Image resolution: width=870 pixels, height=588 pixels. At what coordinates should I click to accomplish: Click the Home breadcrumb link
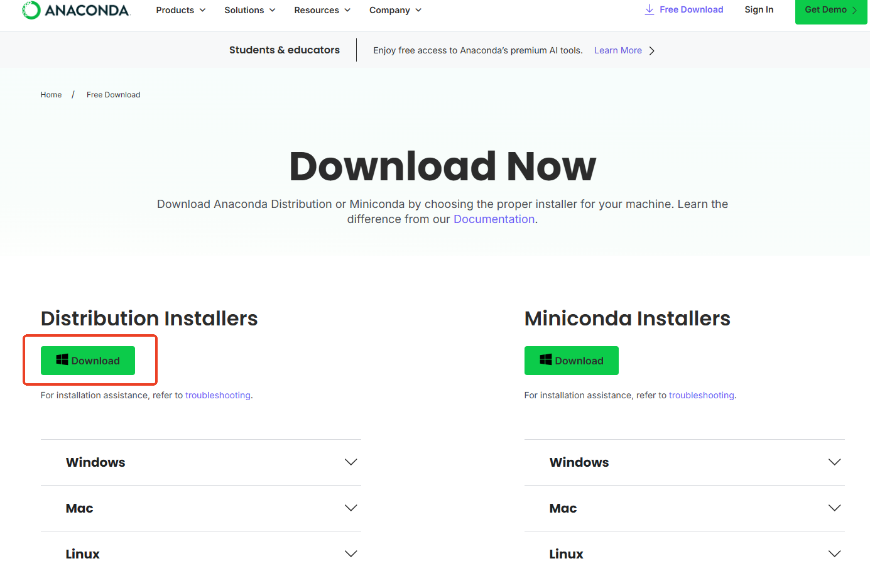(51, 94)
